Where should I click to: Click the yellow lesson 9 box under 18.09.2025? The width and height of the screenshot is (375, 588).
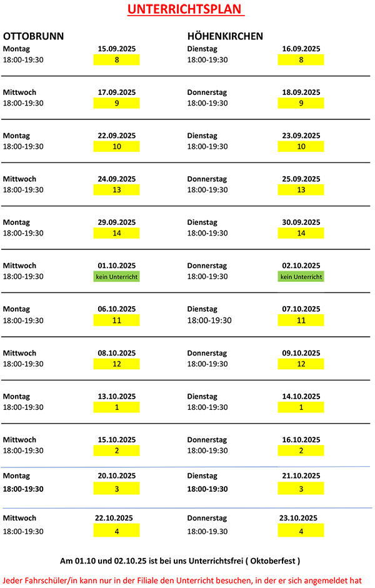[x=301, y=103]
